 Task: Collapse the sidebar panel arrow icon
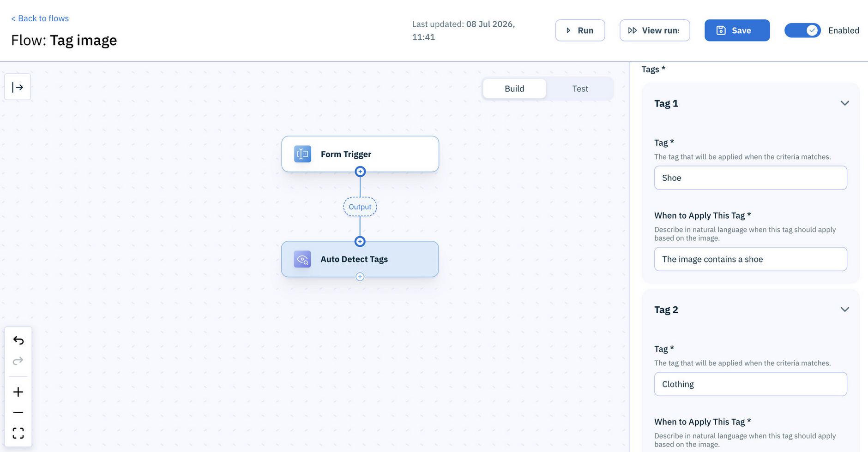(18, 87)
